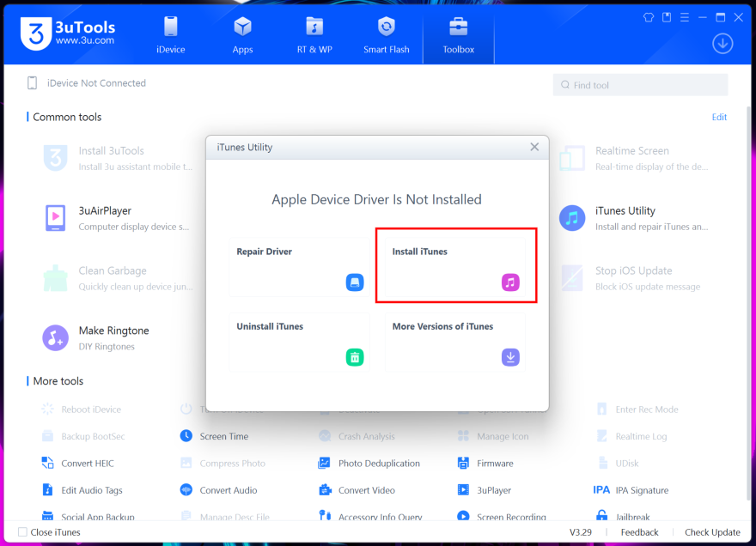Click Edit link for Common tools

719,117
